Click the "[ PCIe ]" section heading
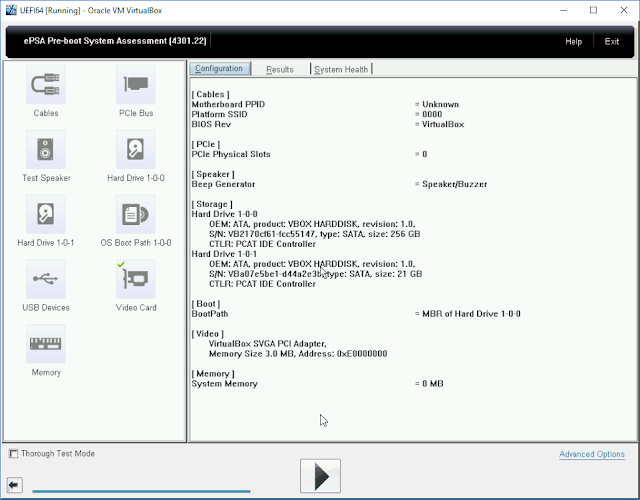Image resolution: width=640 pixels, height=500 pixels. [206, 144]
